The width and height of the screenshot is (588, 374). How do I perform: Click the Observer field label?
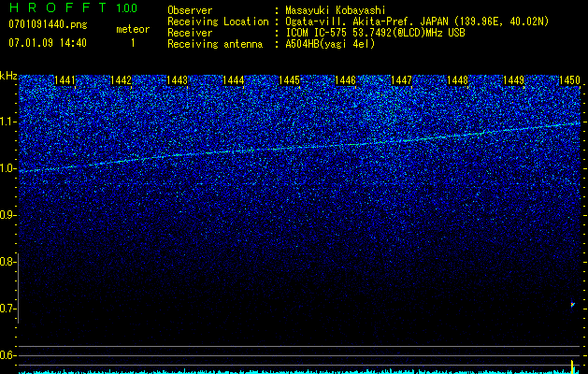coord(190,10)
